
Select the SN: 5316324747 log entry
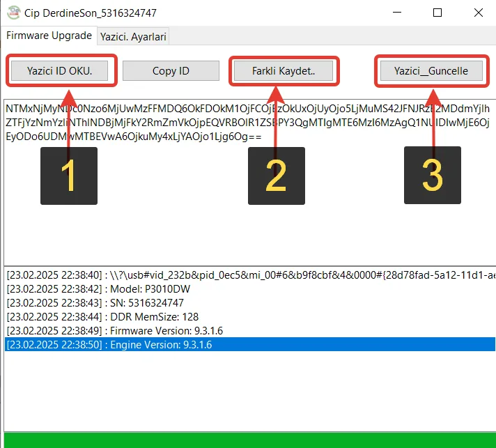[95, 303]
